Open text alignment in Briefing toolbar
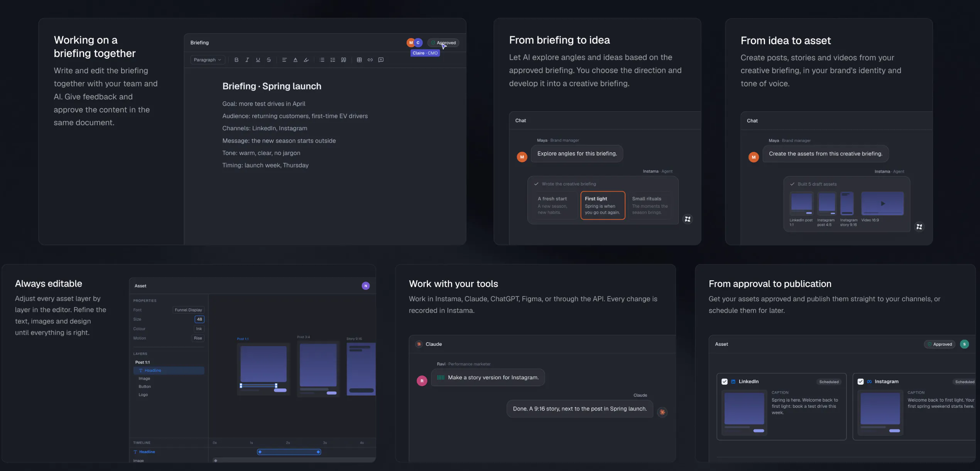The width and height of the screenshot is (980, 471). (284, 60)
